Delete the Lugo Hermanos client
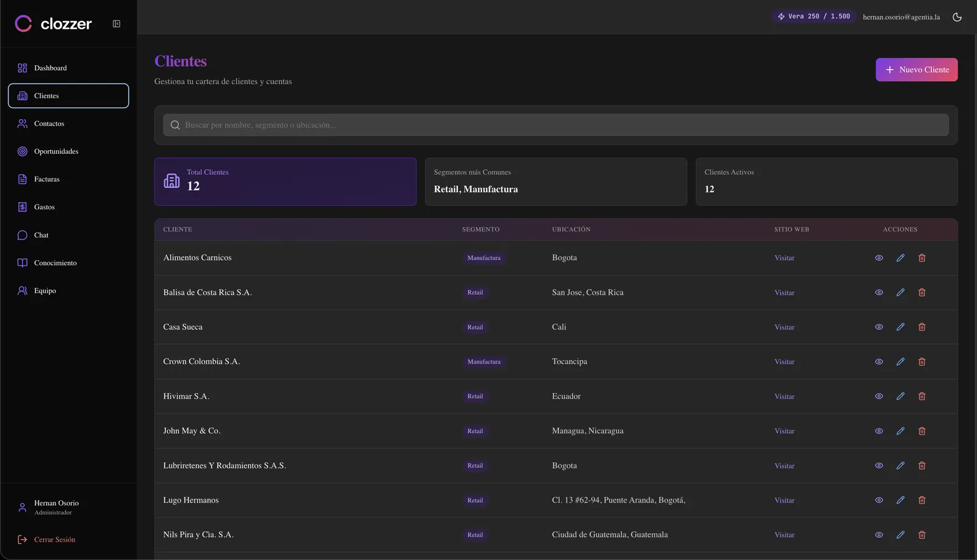 tap(922, 500)
